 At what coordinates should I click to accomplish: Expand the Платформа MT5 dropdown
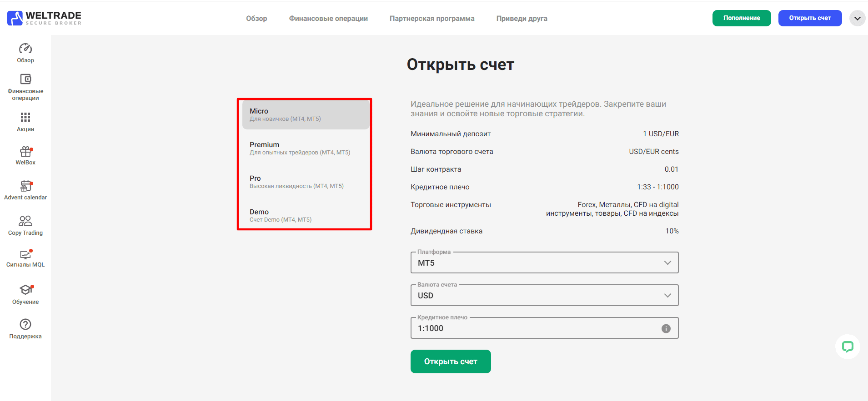(x=545, y=262)
